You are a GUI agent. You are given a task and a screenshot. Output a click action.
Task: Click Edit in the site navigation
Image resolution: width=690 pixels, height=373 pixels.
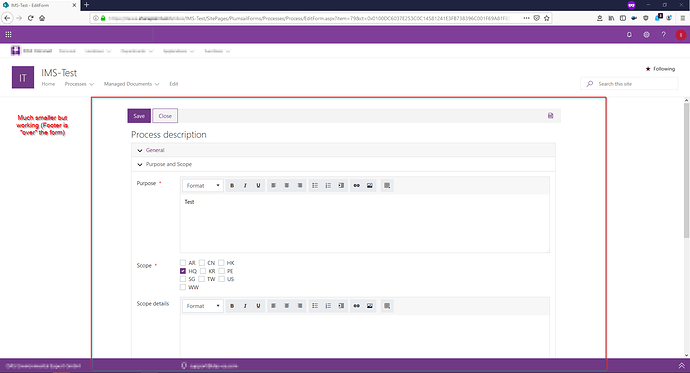pyautogui.click(x=174, y=84)
